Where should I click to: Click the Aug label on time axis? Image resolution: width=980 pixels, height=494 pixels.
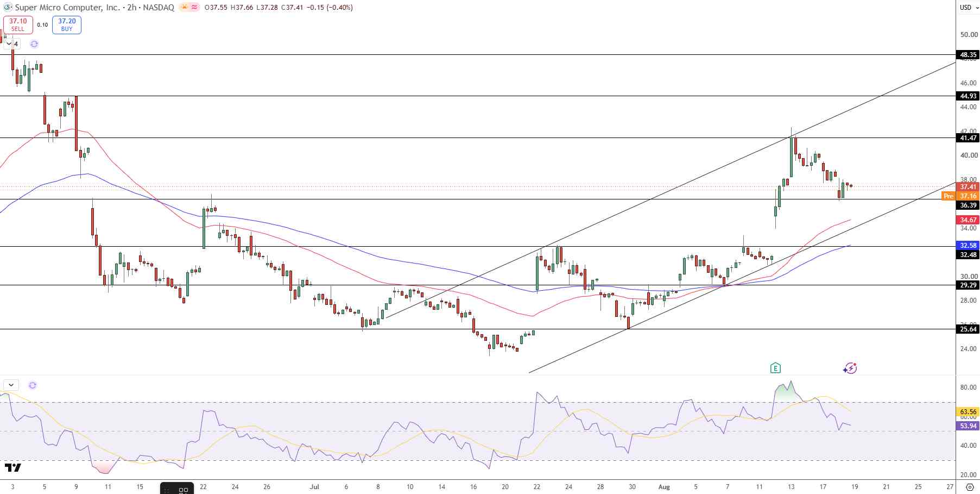(664, 487)
